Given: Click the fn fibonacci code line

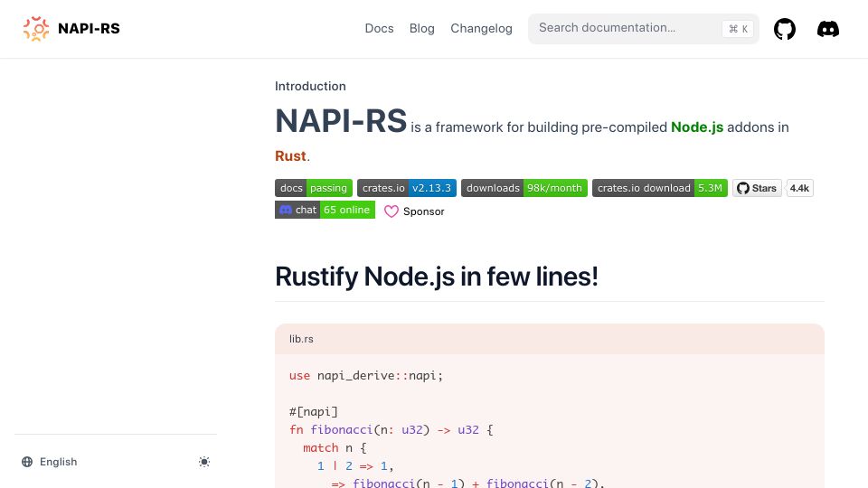Looking at the screenshot, I should pyautogui.click(x=391, y=430).
